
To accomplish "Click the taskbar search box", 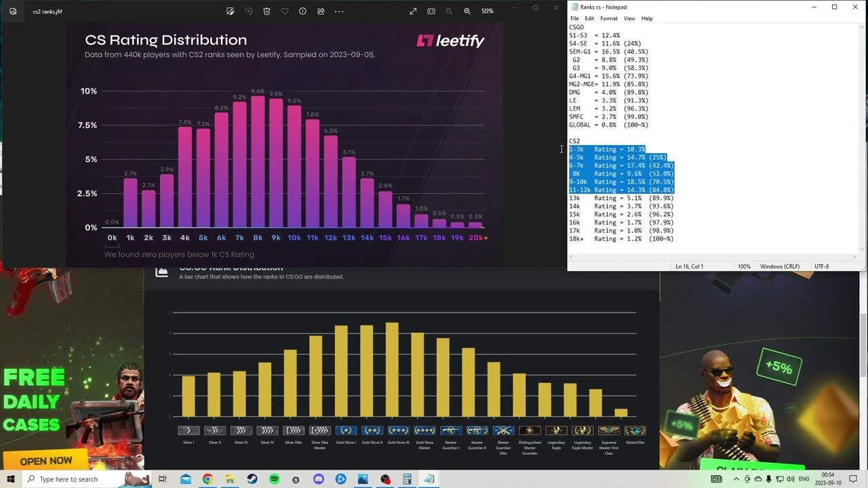I will point(87,479).
